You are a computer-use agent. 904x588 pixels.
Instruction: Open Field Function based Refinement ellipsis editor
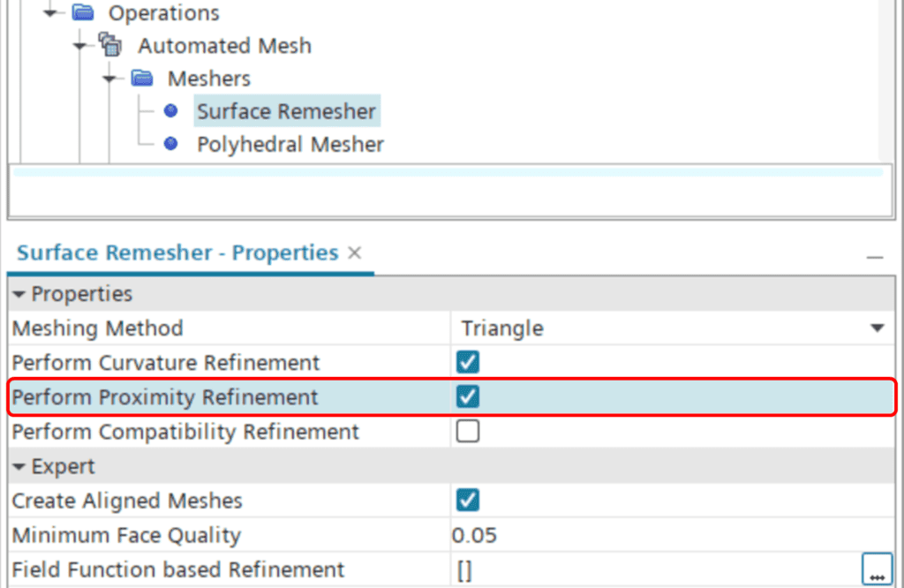coord(877,569)
